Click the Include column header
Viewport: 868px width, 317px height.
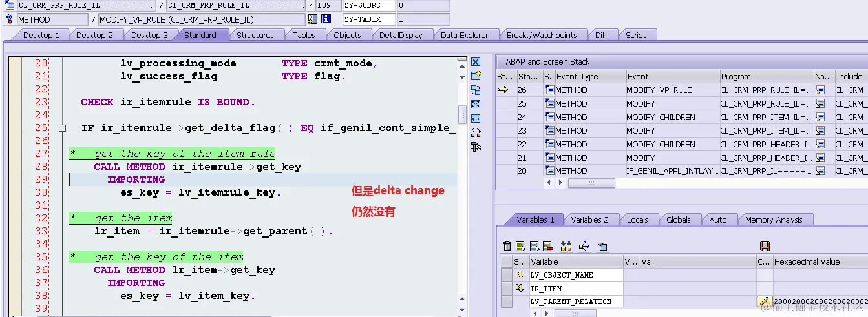pyautogui.click(x=851, y=76)
